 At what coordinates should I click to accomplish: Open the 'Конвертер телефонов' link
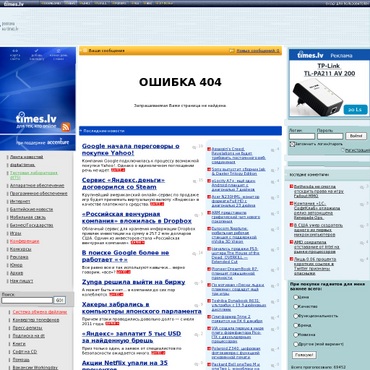[36, 320]
